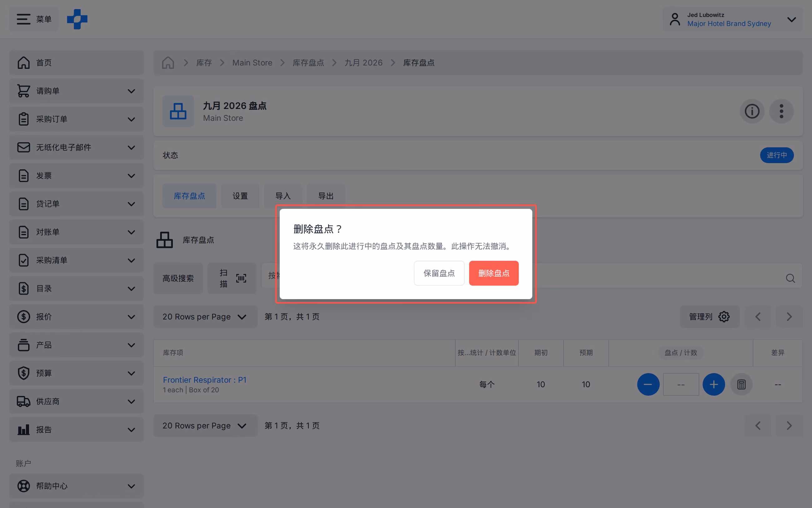This screenshot has height=508, width=812.
Task: Open 管理列 column settings gear
Action: [x=709, y=316]
